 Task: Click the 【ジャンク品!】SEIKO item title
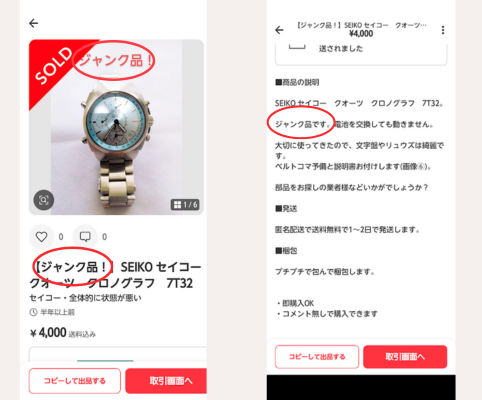115,275
